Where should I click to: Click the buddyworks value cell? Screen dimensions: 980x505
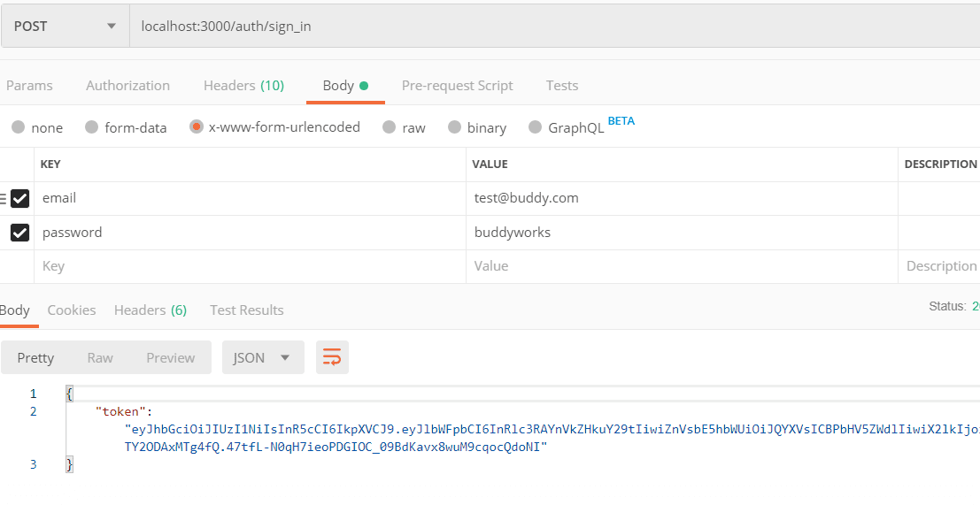pyautogui.click(x=682, y=233)
